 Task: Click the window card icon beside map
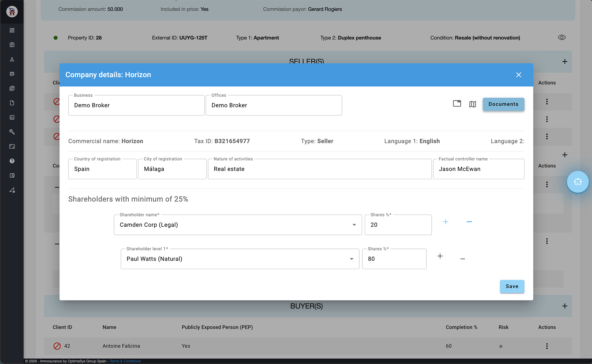click(457, 104)
